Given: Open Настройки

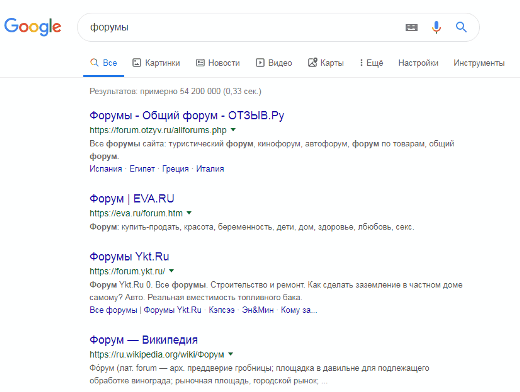Looking at the screenshot, I should 418,63.
